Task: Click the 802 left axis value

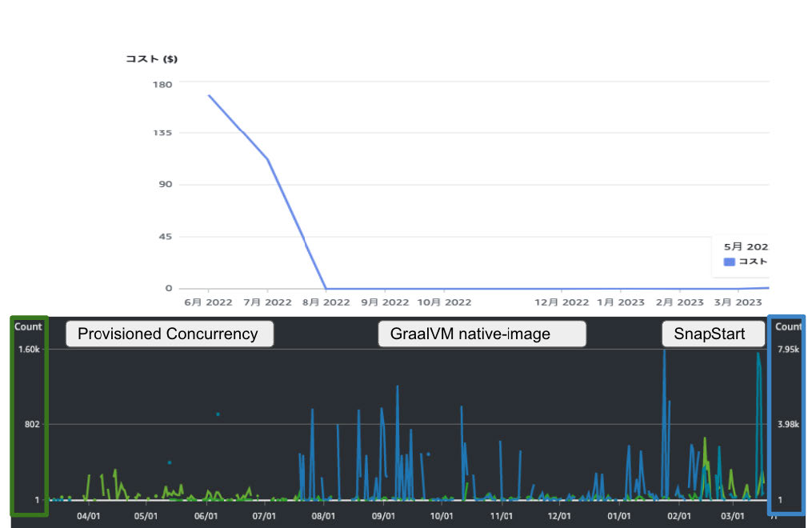Action: coord(30,424)
